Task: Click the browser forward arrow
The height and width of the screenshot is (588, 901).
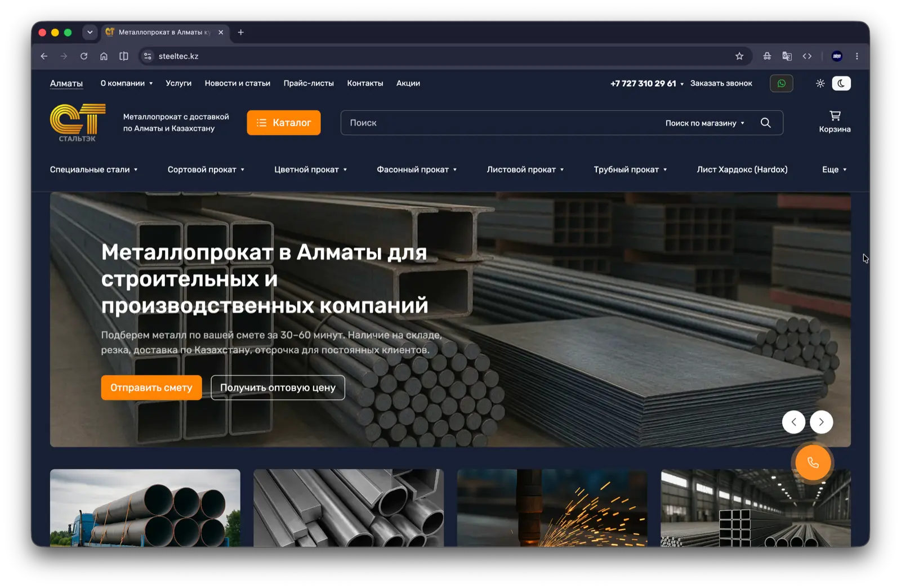Action: (64, 56)
